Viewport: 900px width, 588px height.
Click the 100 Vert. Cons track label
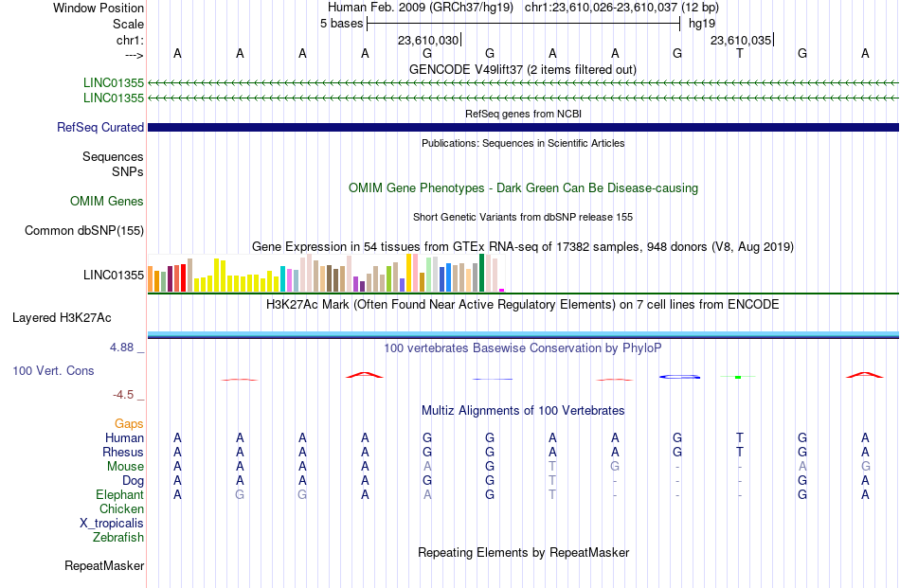click(53, 371)
